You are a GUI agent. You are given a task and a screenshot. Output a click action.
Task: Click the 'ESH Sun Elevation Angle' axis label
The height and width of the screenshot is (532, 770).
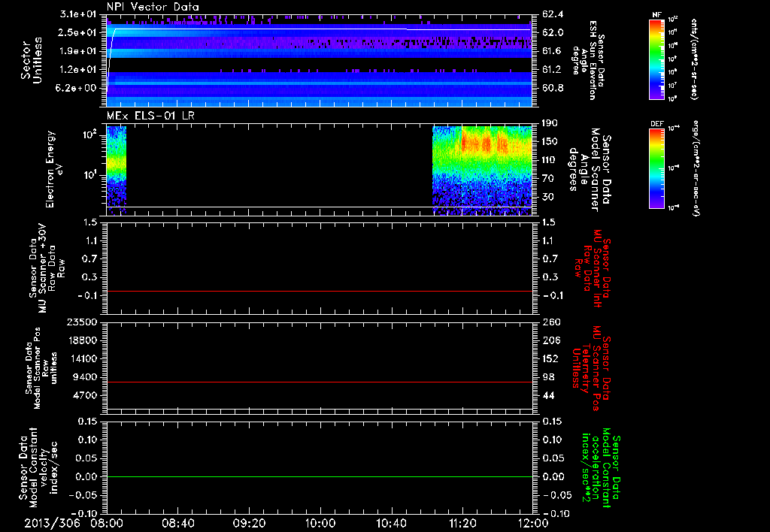point(589,60)
